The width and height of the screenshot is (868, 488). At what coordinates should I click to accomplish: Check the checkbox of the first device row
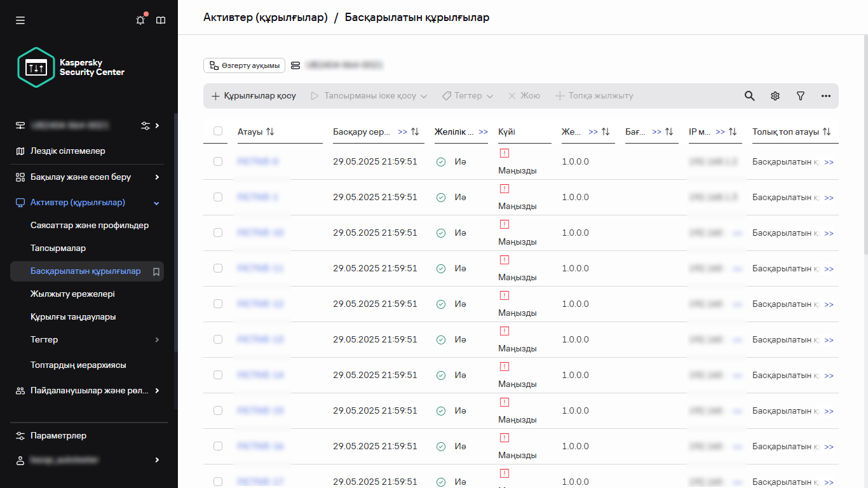(218, 161)
